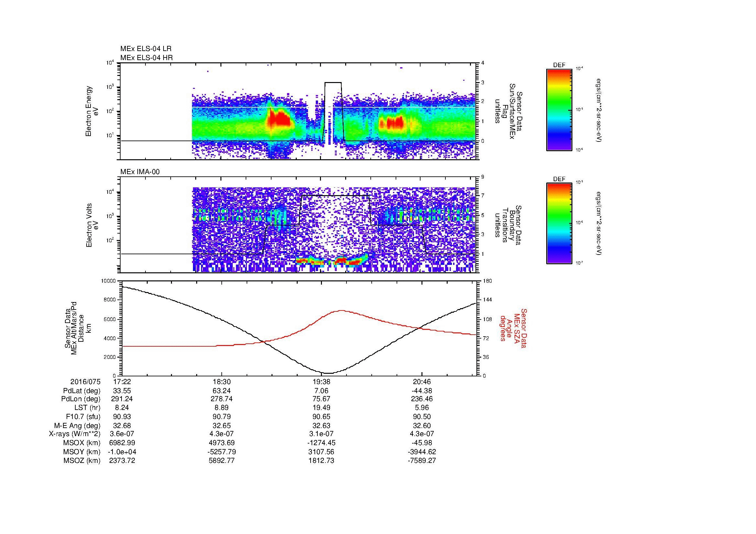Click PdLat value 33.55
Image resolution: width=756 pixels, height=534 pixels.
point(122,391)
